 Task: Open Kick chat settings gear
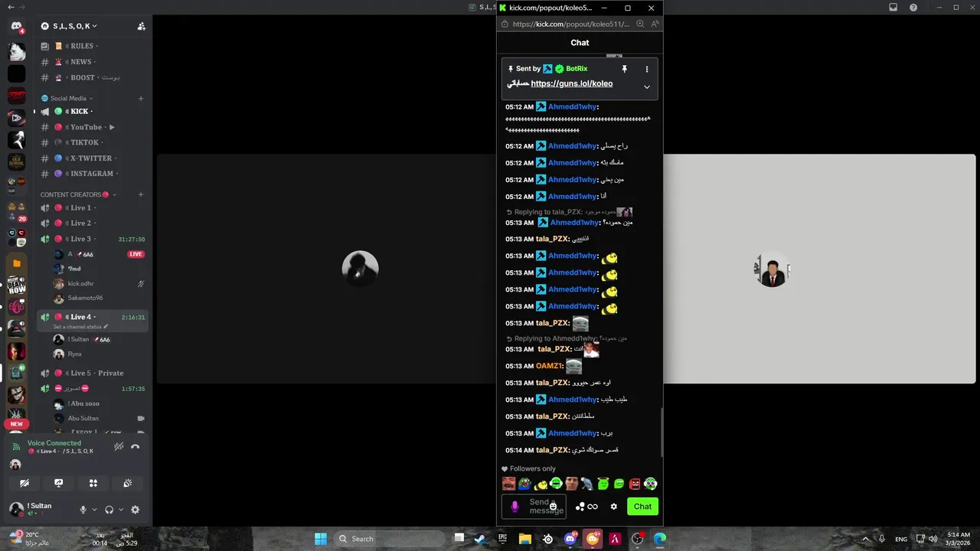click(x=613, y=507)
